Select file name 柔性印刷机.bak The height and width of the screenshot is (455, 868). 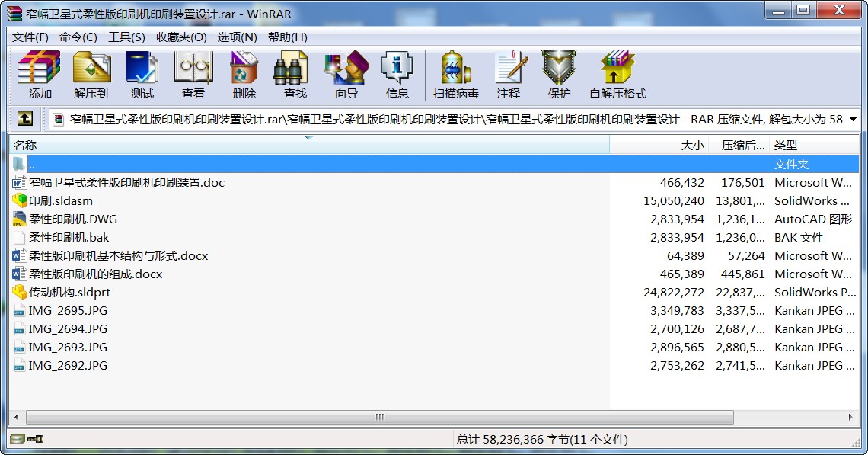pyautogui.click(x=69, y=237)
